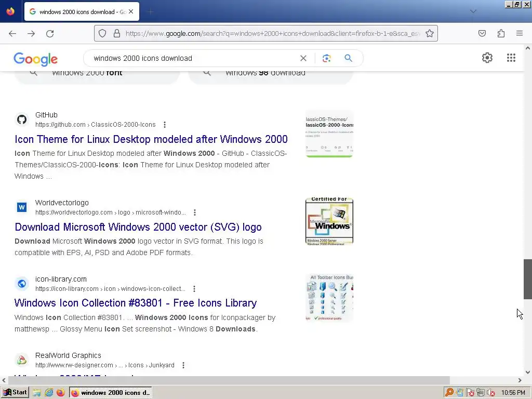The width and height of the screenshot is (532, 399).
Task: Click the scroll down arrow
Action: [x=528, y=372]
